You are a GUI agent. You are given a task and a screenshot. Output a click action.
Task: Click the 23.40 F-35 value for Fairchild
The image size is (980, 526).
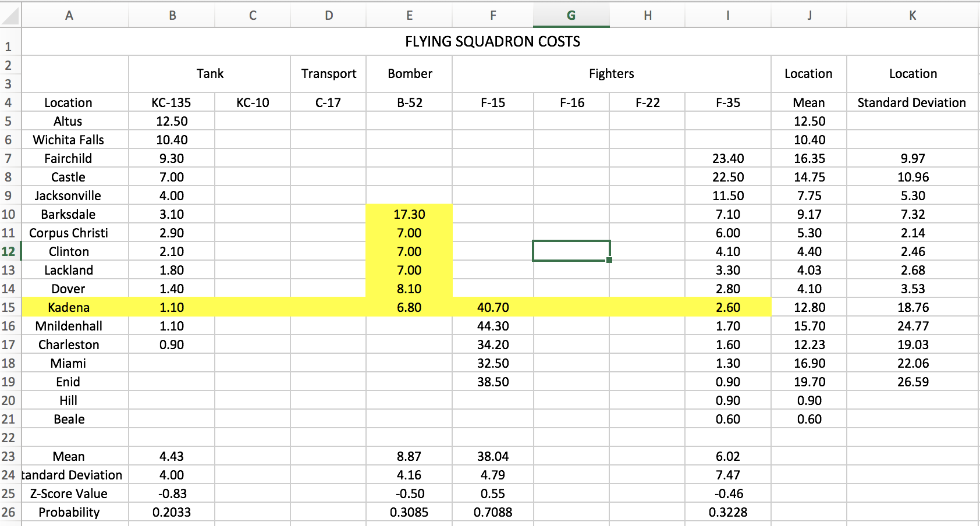728,158
